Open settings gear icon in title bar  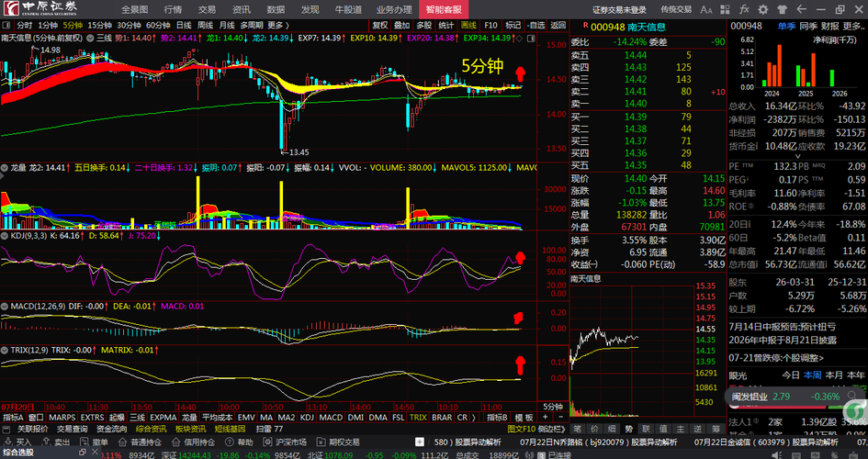point(762,9)
